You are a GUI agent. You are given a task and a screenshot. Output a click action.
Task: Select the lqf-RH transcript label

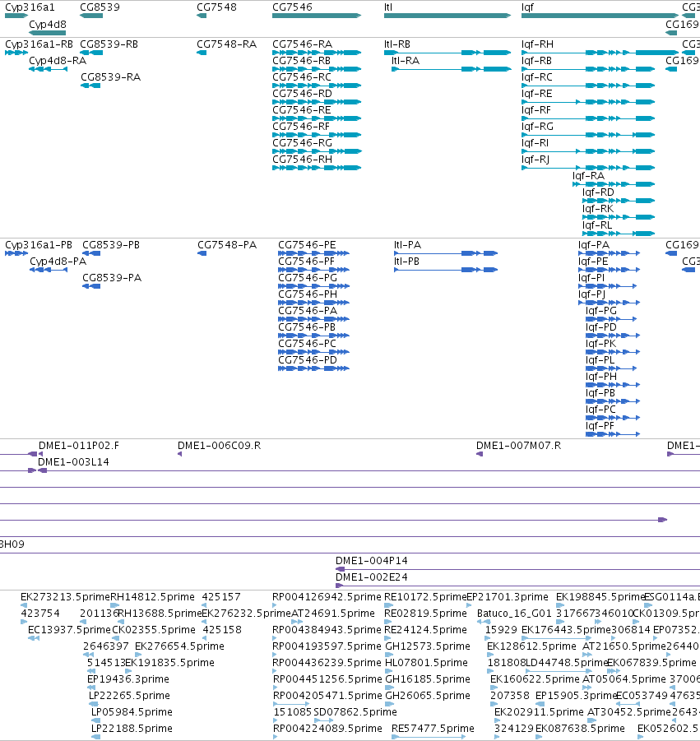pyautogui.click(x=537, y=44)
